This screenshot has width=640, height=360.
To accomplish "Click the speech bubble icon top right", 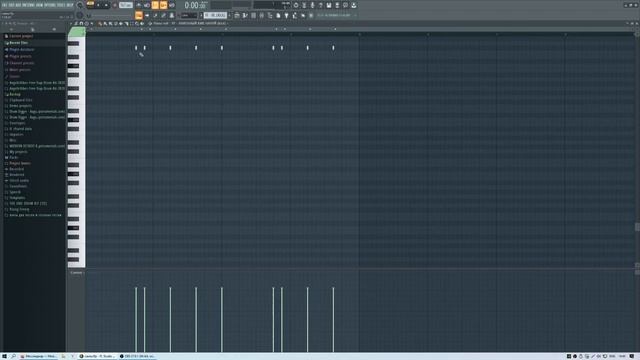I will coord(345,5).
